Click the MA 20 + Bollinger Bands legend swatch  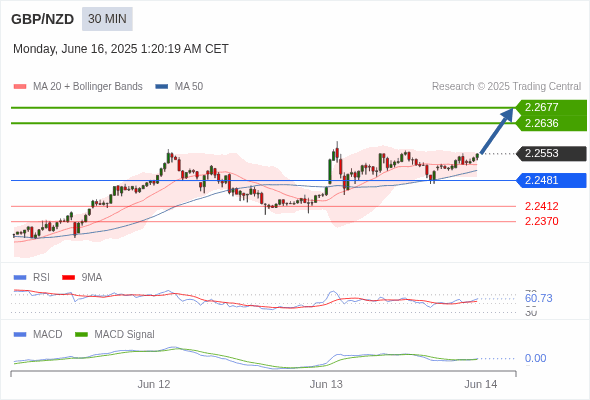click(20, 87)
